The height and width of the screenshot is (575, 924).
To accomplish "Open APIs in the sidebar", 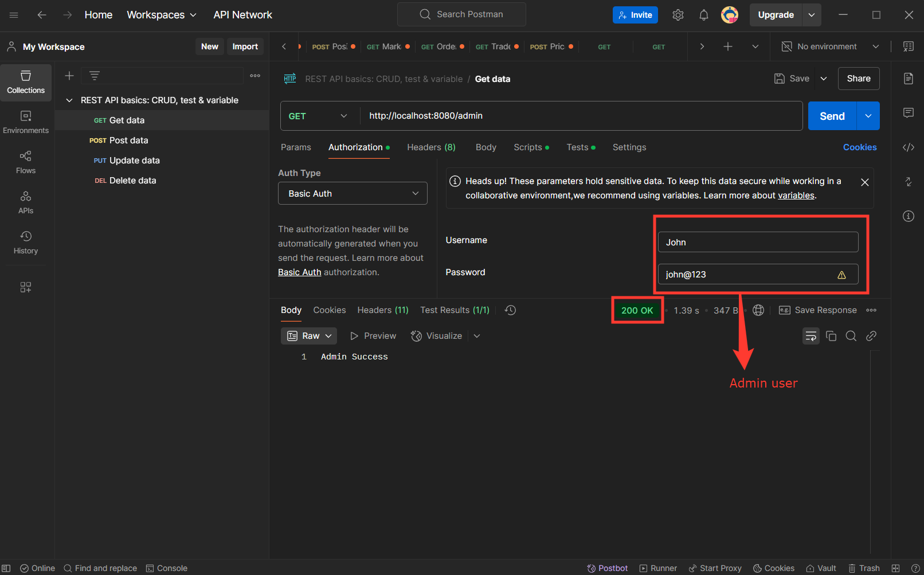I will tap(26, 203).
